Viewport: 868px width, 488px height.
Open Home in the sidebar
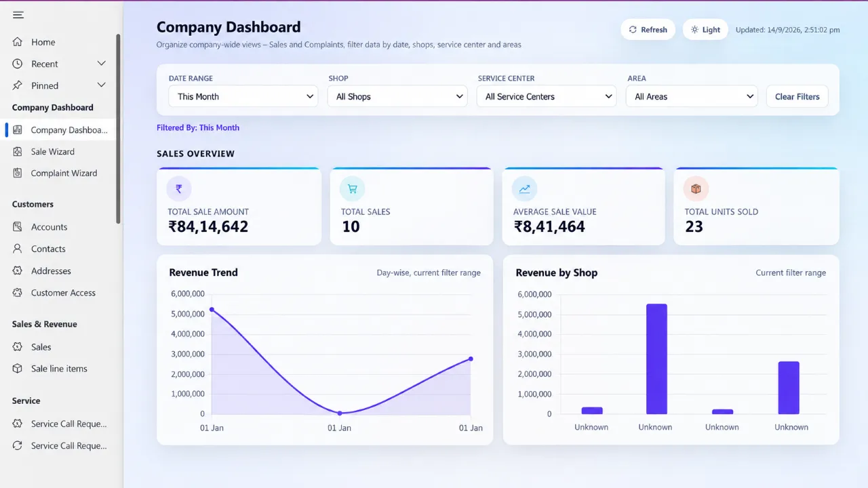click(x=59, y=42)
